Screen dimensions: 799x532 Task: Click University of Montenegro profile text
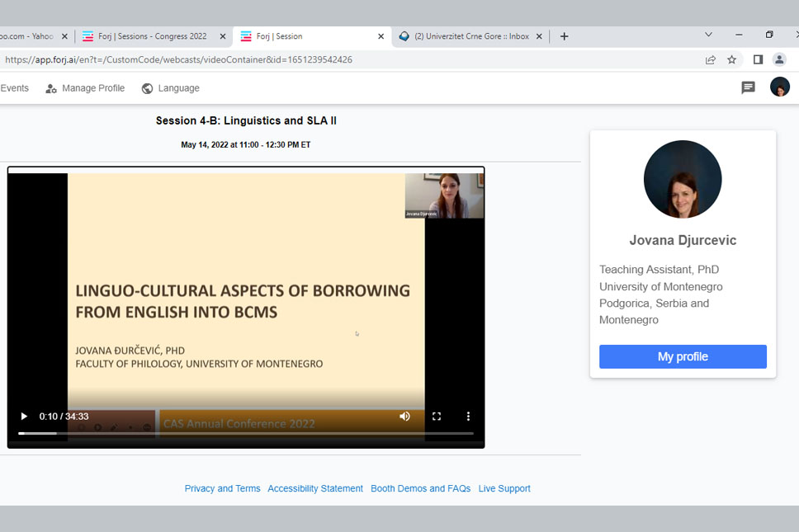pyautogui.click(x=661, y=286)
